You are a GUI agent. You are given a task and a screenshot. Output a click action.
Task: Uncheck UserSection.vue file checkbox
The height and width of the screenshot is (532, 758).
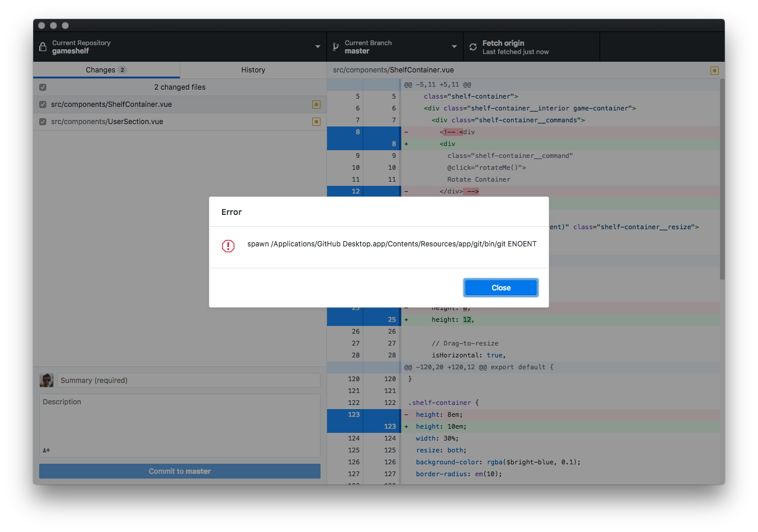[43, 122]
